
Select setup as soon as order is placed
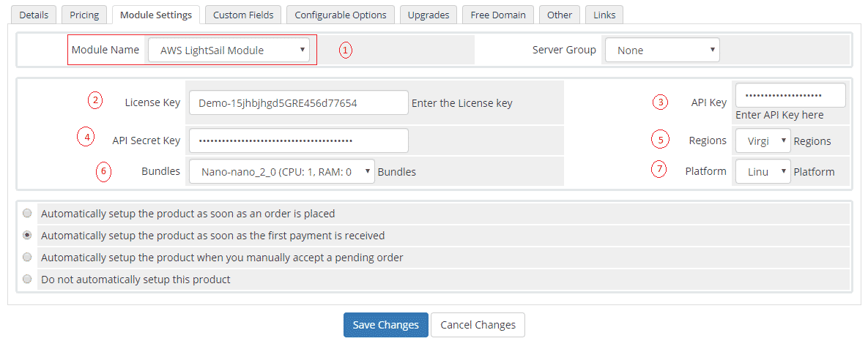[x=28, y=214]
